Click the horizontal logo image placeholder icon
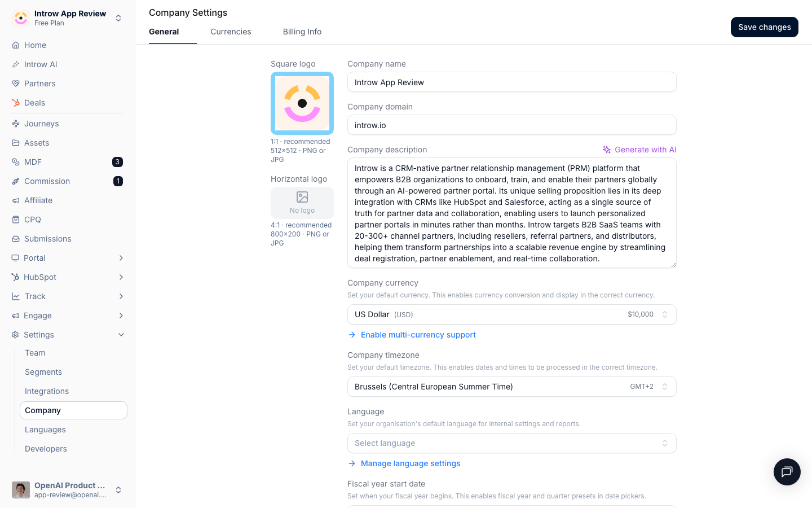812x508 pixels. click(302, 197)
